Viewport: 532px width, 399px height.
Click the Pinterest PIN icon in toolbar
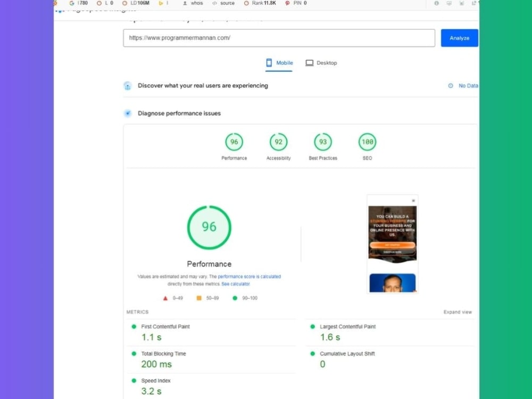pyautogui.click(x=287, y=3)
